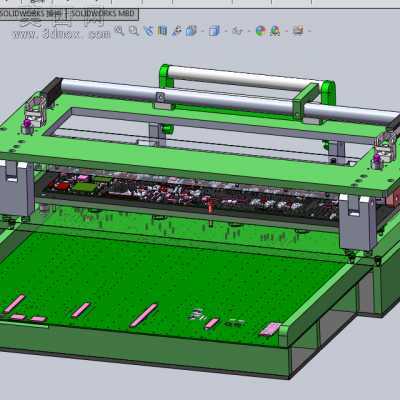Click the View Settings monitor icon

tap(298, 30)
